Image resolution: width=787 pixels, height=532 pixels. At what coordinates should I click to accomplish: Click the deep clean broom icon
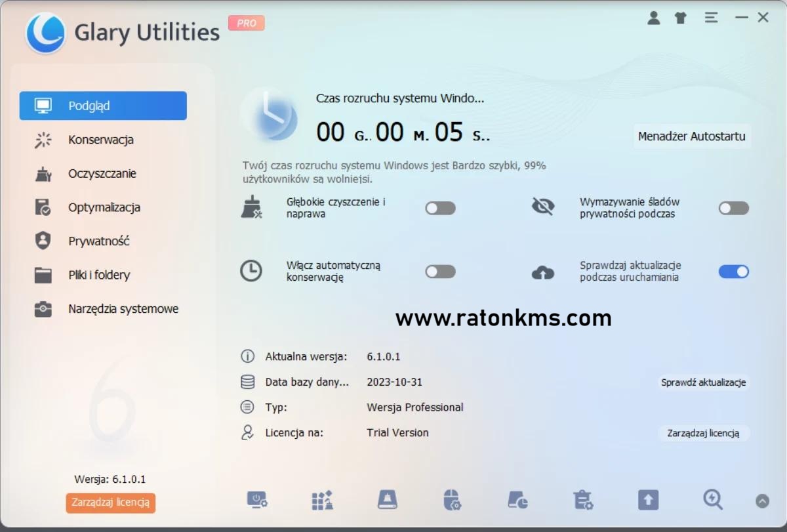(251, 207)
